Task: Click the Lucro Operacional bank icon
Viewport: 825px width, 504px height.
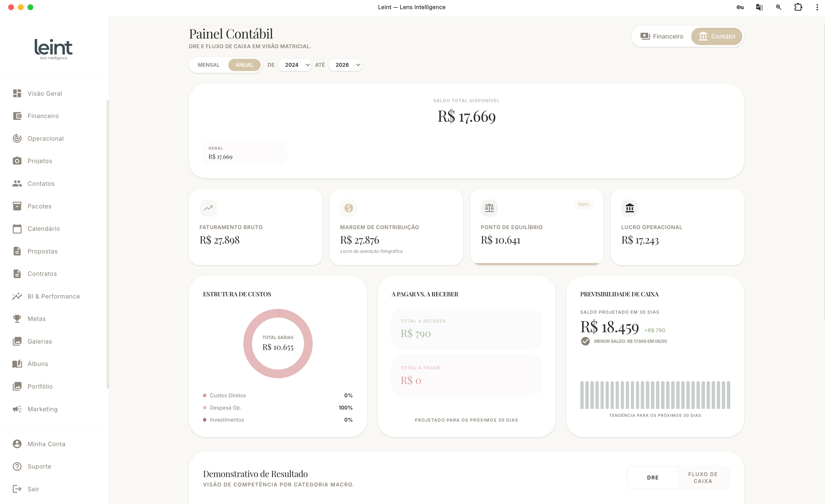Action: (630, 208)
